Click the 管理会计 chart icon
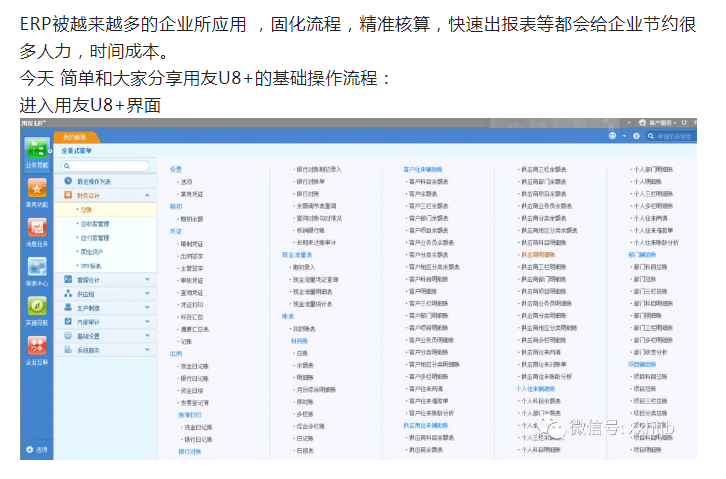This screenshot has width=726, height=479. tap(68, 279)
